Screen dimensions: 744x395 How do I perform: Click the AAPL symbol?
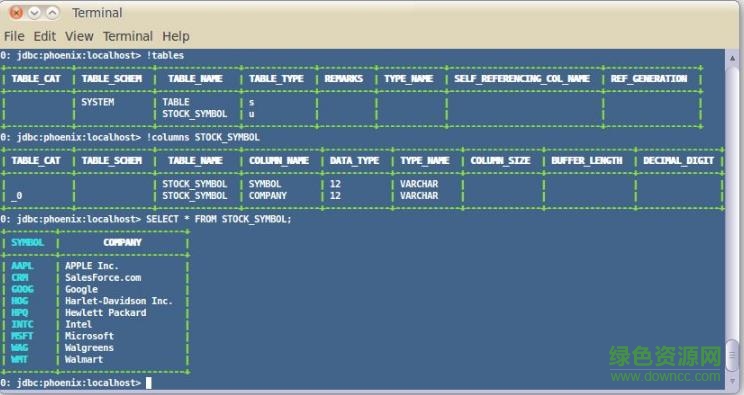22,266
